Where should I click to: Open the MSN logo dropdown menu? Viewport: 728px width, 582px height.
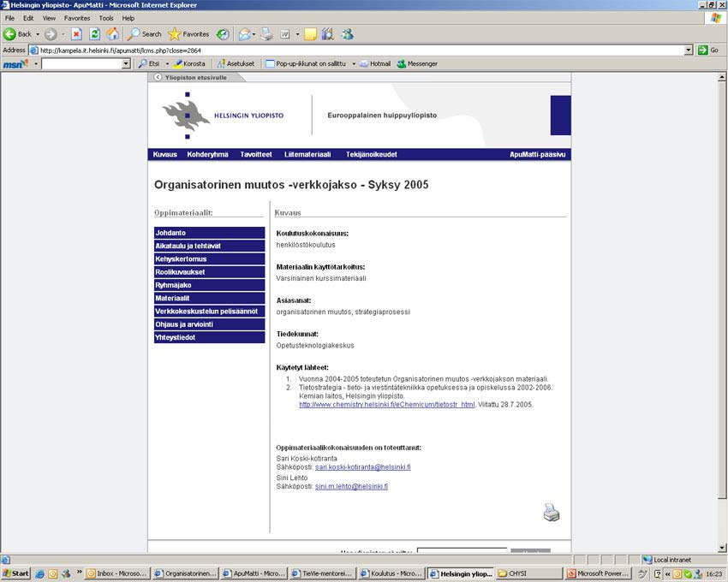click(36, 63)
